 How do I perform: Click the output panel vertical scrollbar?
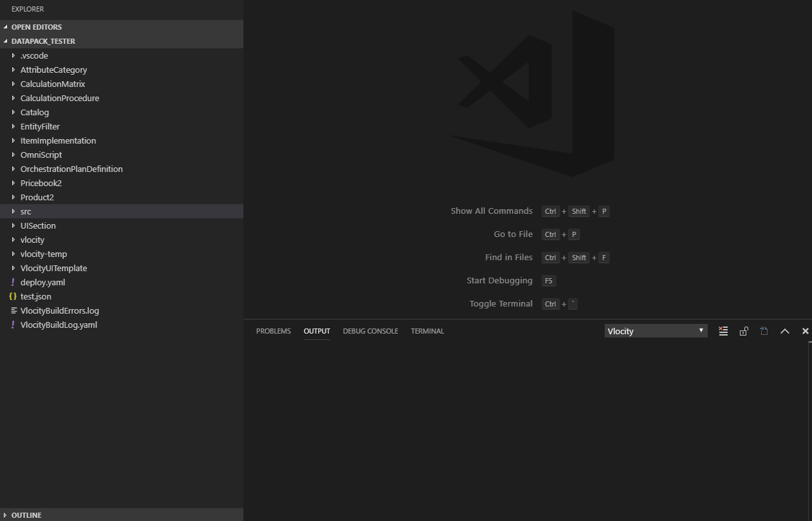(810, 431)
